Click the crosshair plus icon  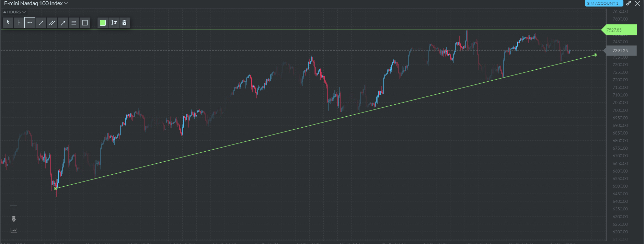[x=14, y=206]
